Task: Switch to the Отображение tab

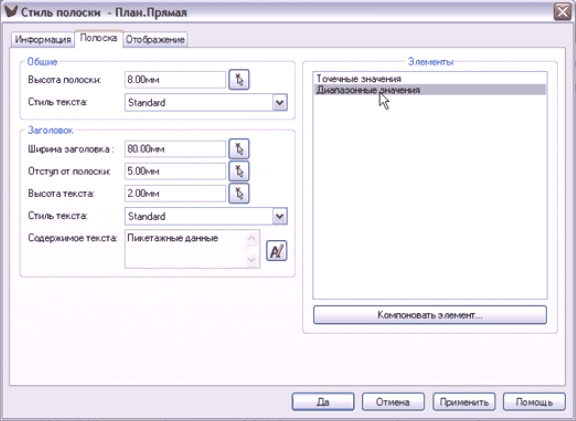Action: click(x=155, y=40)
